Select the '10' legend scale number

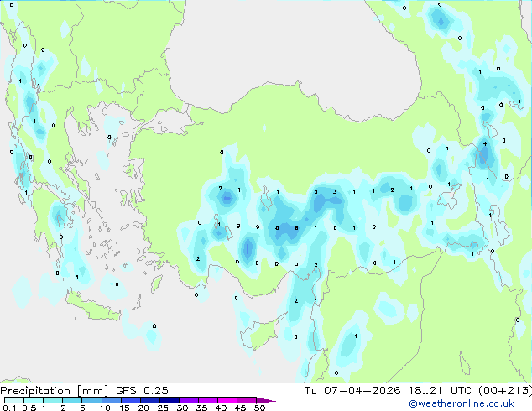(105, 408)
